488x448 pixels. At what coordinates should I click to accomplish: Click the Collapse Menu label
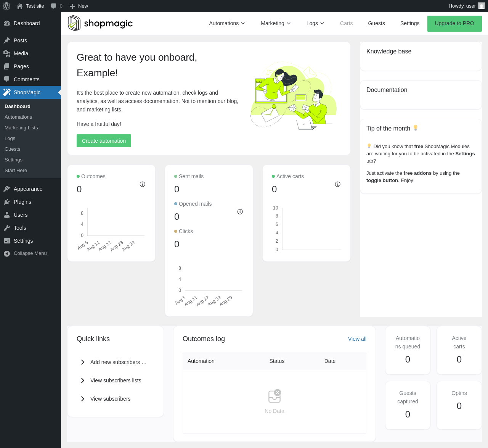(x=30, y=253)
